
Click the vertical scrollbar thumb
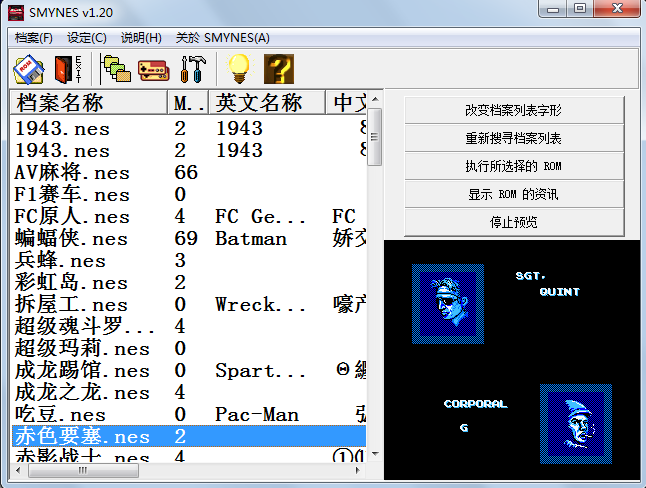click(x=375, y=137)
